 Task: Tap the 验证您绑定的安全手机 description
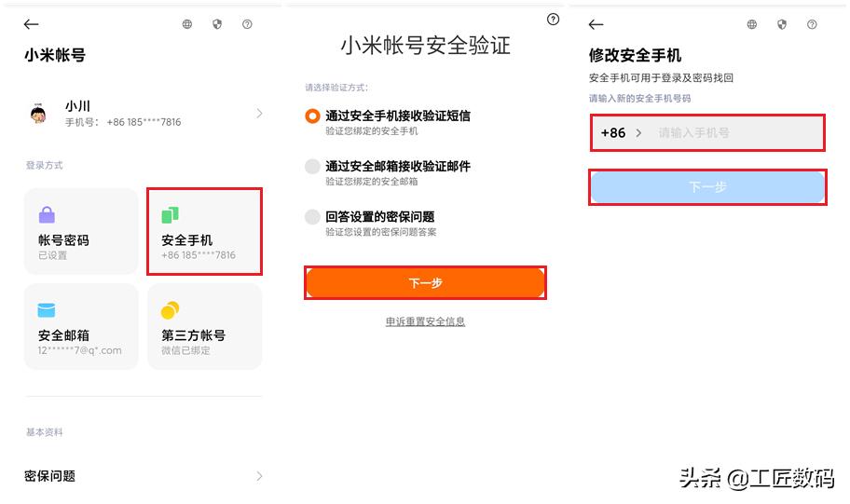[x=372, y=131]
